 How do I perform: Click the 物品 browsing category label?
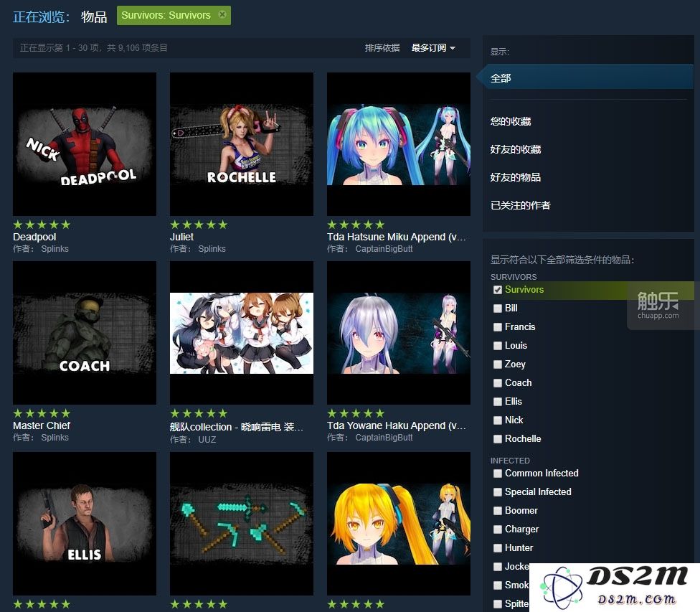[x=94, y=17]
